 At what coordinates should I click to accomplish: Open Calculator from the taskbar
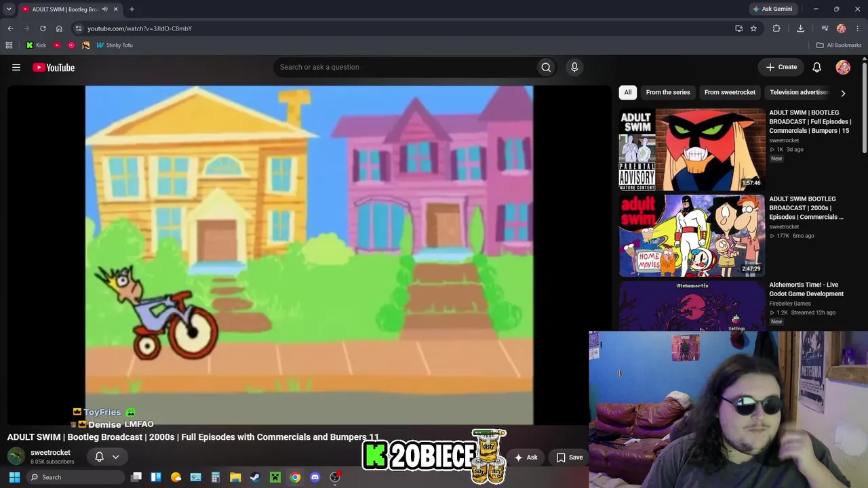coord(216,477)
